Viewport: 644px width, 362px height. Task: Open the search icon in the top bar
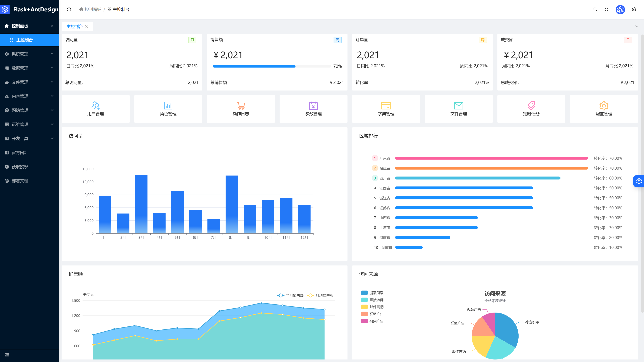point(595,10)
